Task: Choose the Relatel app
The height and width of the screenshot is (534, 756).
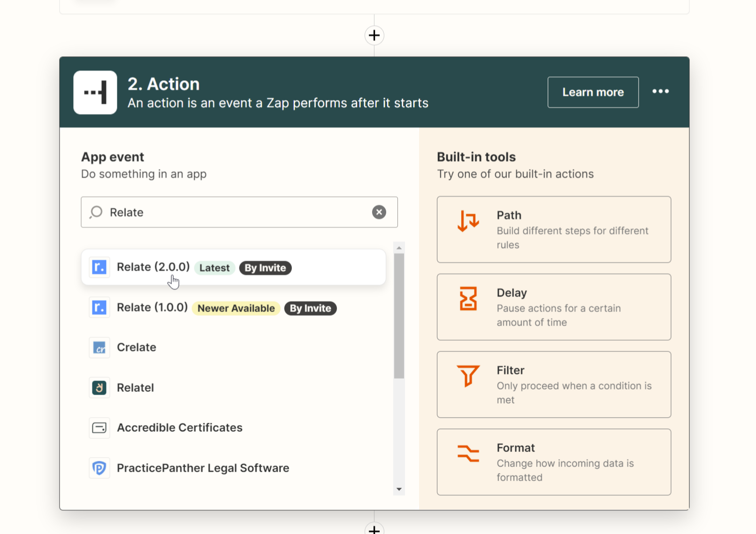Action: [233, 388]
